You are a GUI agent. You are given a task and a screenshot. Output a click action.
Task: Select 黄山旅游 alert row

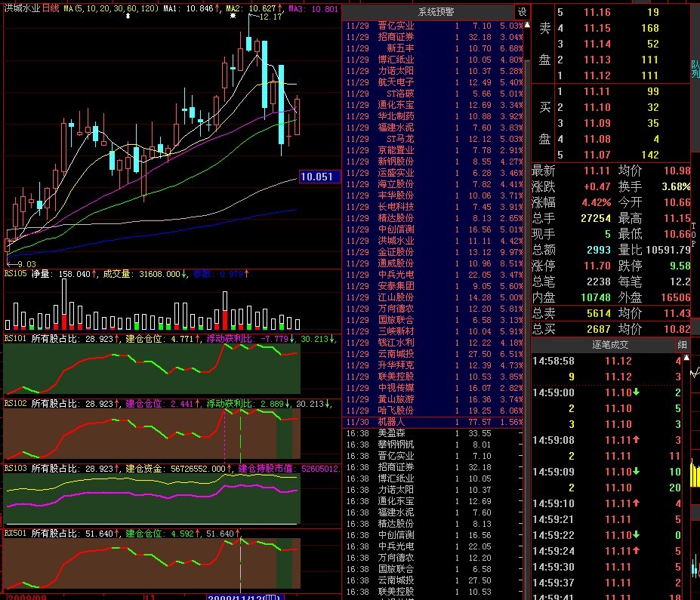click(x=434, y=399)
